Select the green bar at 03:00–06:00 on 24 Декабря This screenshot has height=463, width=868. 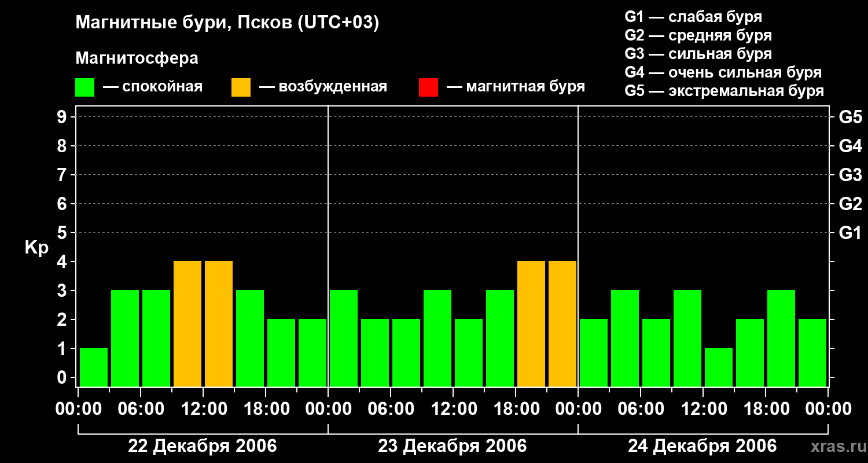point(625,338)
